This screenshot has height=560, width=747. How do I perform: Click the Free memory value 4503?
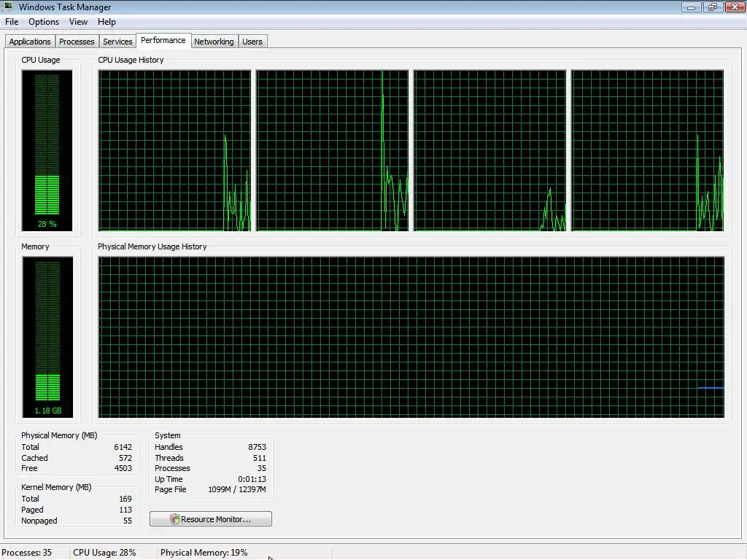pyautogui.click(x=123, y=469)
